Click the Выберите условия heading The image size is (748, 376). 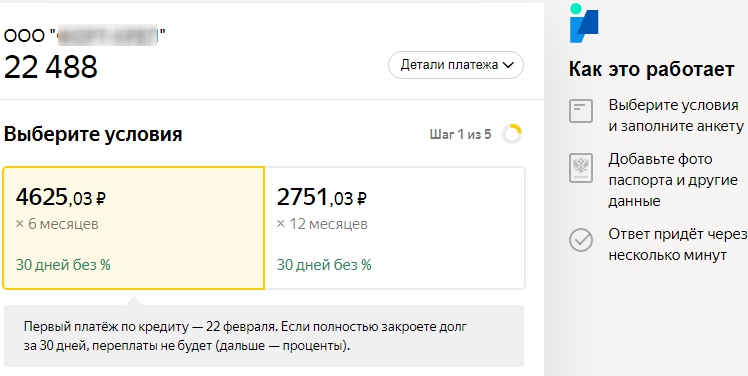click(93, 135)
